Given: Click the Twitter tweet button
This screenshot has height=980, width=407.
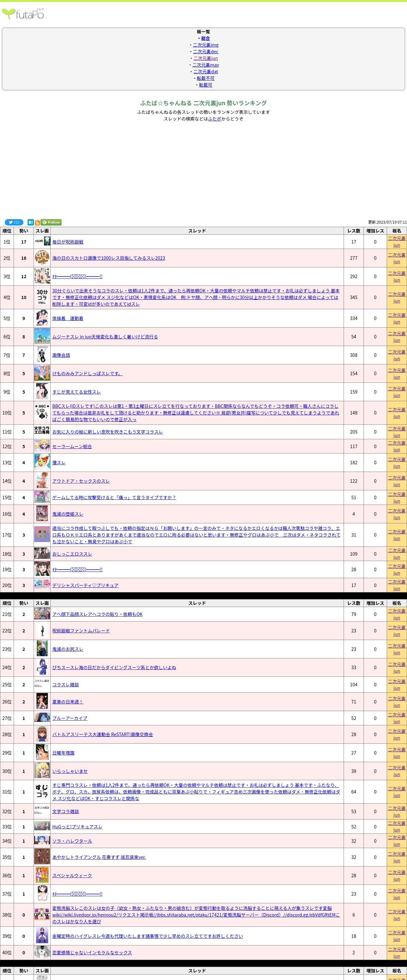Looking at the screenshot, I should [x=14, y=222].
